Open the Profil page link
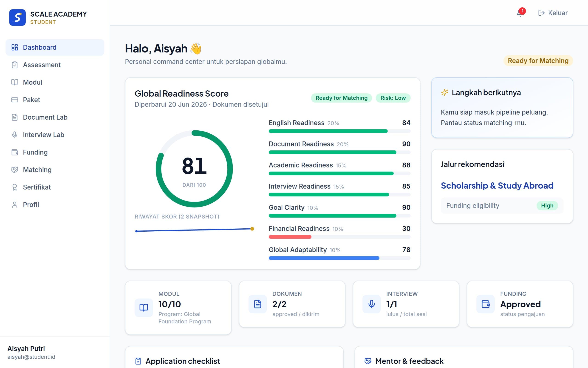 pyautogui.click(x=55, y=205)
